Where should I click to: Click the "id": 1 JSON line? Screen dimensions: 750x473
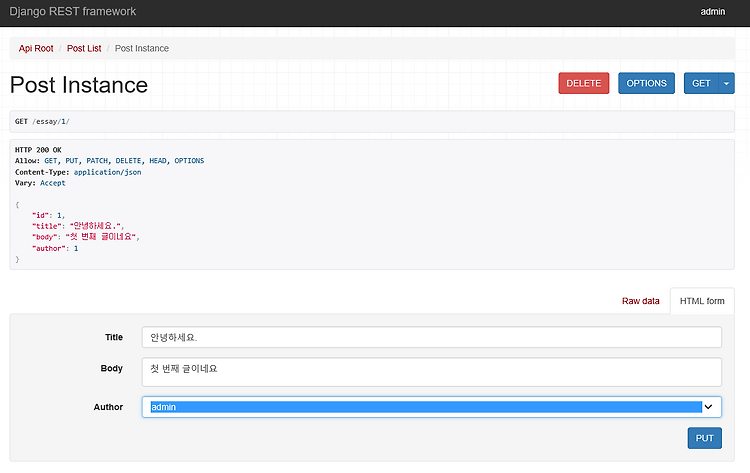coord(48,215)
